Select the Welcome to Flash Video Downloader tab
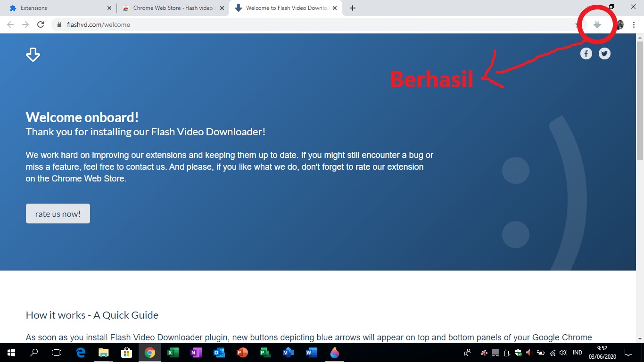Image resolution: width=644 pixels, height=362 pixels. click(285, 8)
